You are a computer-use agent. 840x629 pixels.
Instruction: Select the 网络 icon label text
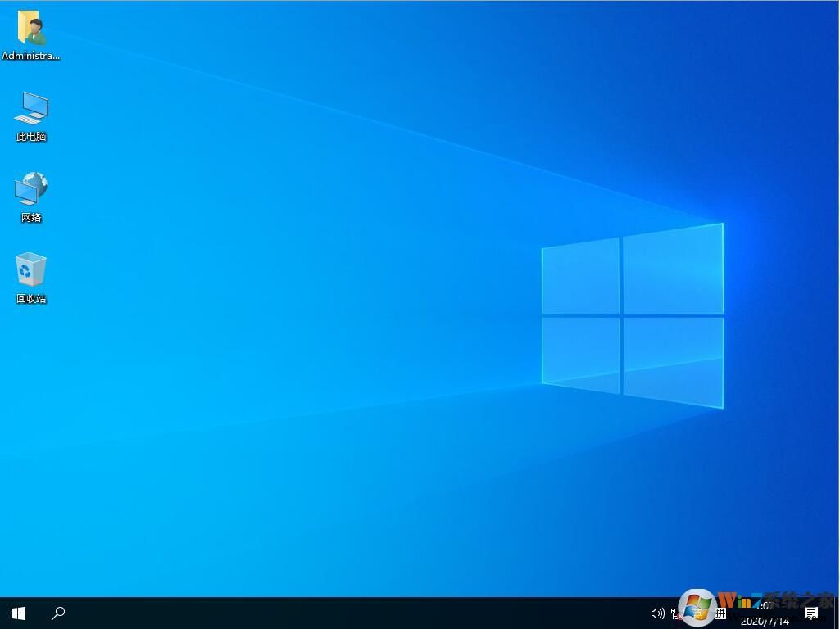pos(31,217)
